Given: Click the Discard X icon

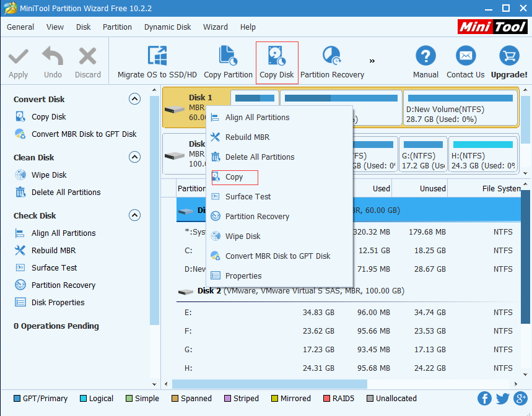Looking at the screenshot, I should [x=87, y=56].
